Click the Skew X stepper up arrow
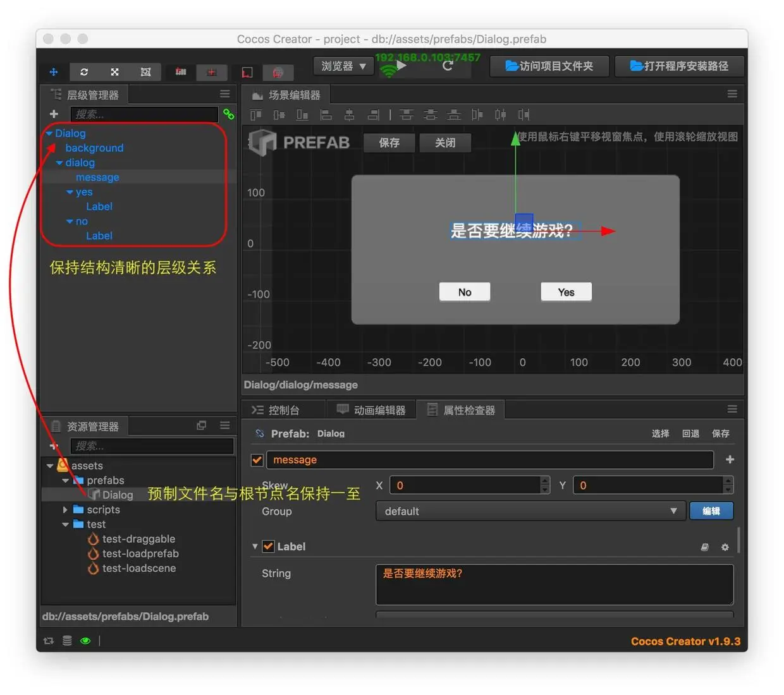The width and height of the screenshot is (784, 695). pos(544,481)
